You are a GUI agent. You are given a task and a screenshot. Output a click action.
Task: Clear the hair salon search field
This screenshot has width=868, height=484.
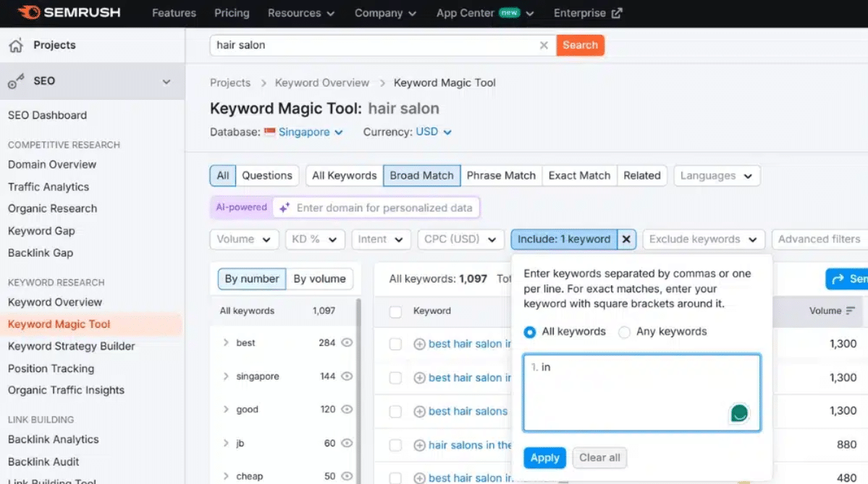(x=544, y=46)
